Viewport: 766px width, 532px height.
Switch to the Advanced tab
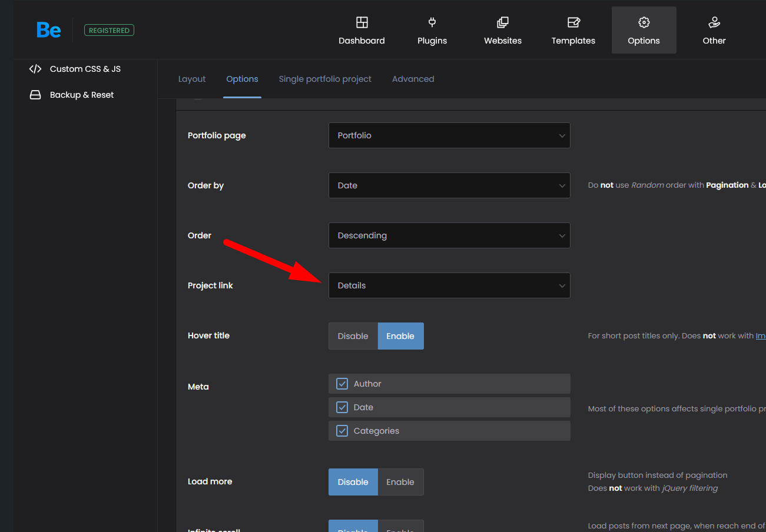pos(413,79)
